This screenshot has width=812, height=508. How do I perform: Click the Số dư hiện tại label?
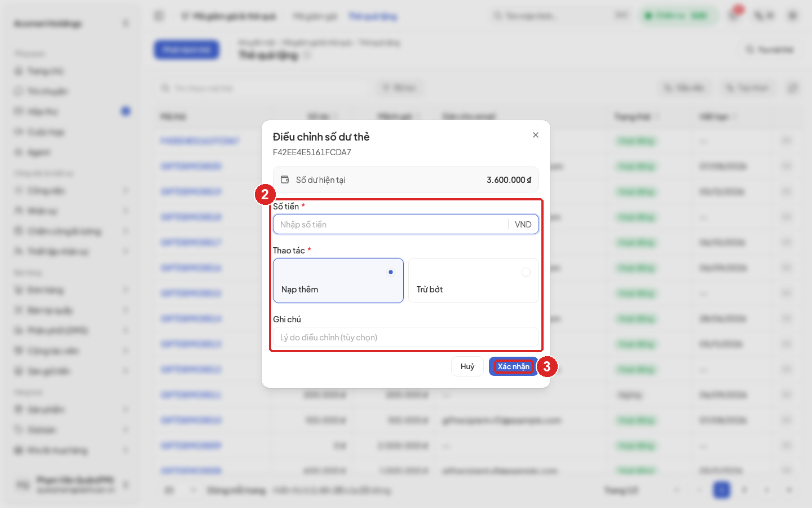(x=320, y=180)
